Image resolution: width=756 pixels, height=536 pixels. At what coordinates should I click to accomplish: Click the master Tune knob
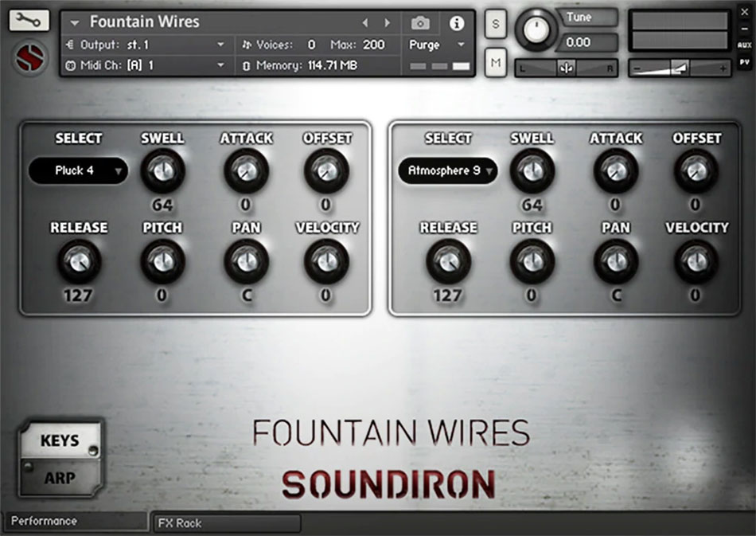[536, 30]
